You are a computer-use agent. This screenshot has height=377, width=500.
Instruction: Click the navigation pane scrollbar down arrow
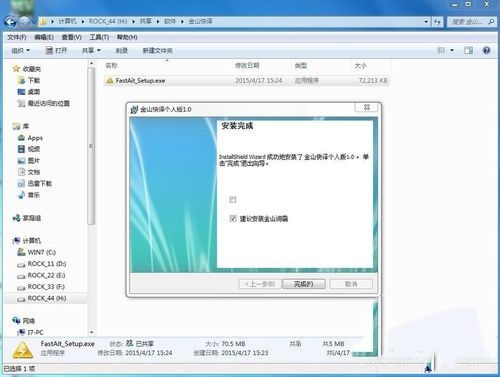click(x=91, y=332)
